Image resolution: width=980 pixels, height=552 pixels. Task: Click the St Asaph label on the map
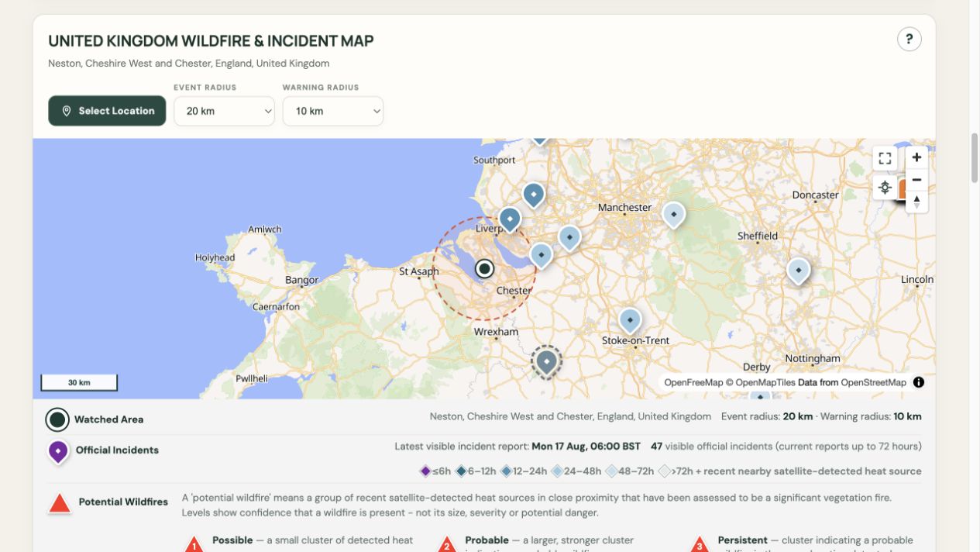419,272
